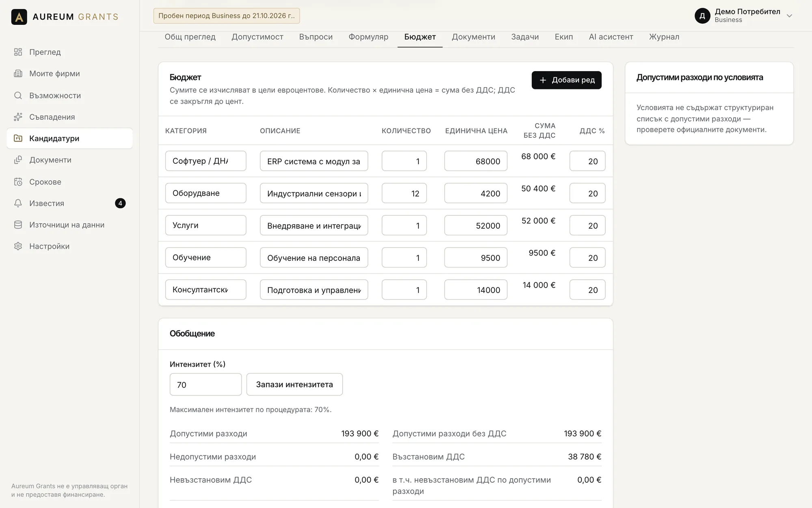Click unit price field containing 68000
The width and height of the screenshot is (812, 508).
pos(475,161)
